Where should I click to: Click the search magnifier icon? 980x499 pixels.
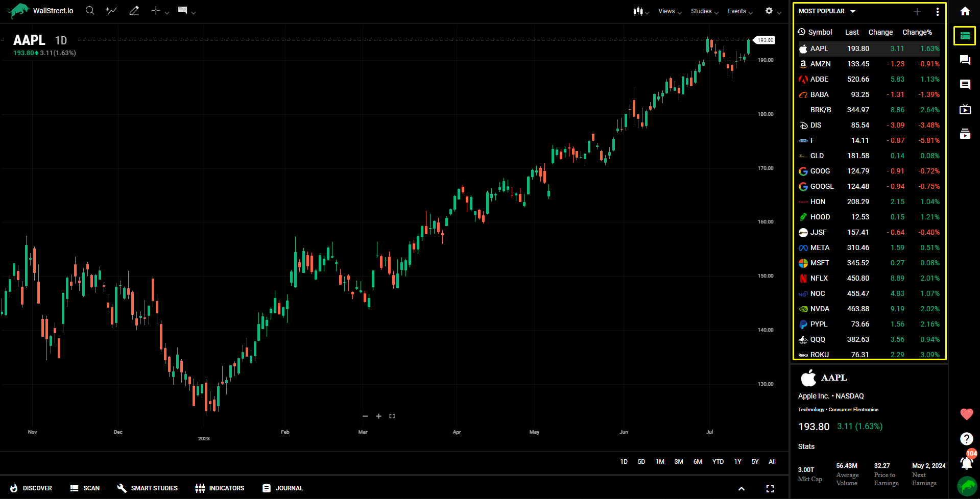[90, 10]
